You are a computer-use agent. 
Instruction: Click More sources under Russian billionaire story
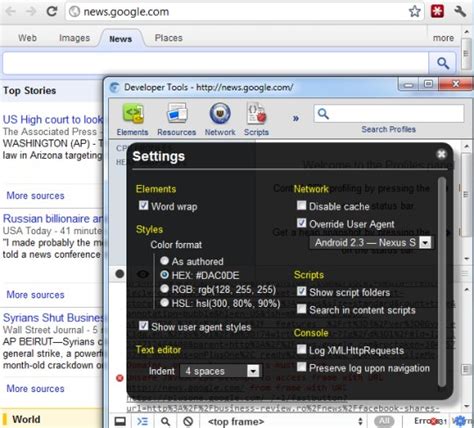coord(35,295)
